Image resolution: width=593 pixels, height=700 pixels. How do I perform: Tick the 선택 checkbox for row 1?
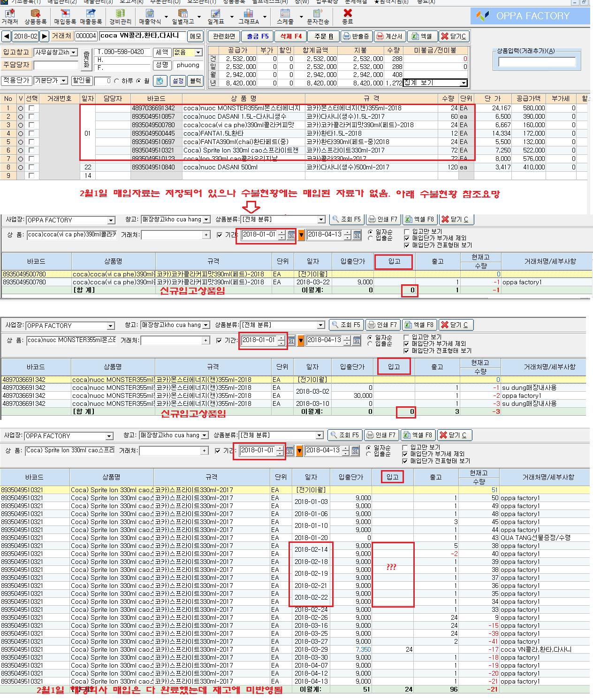(x=31, y=108)
